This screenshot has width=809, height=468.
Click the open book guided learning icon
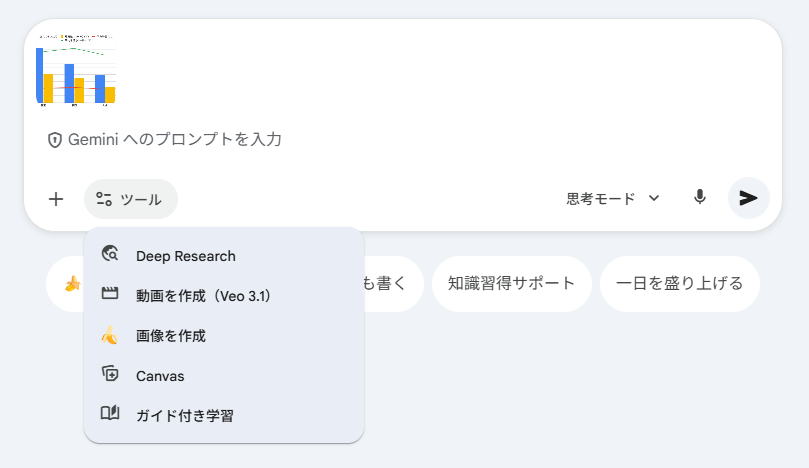[110, 413]
